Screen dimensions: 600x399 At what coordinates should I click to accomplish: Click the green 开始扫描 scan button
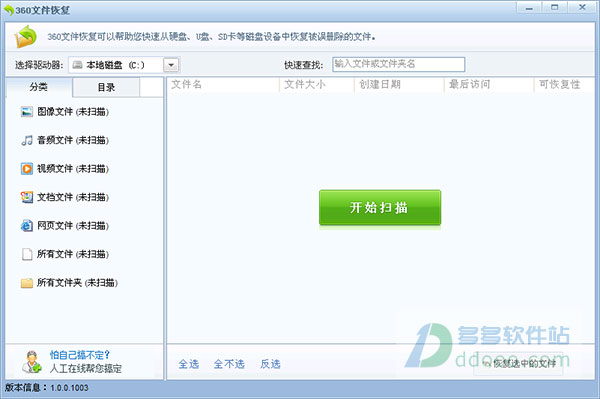tap(380, 208)
